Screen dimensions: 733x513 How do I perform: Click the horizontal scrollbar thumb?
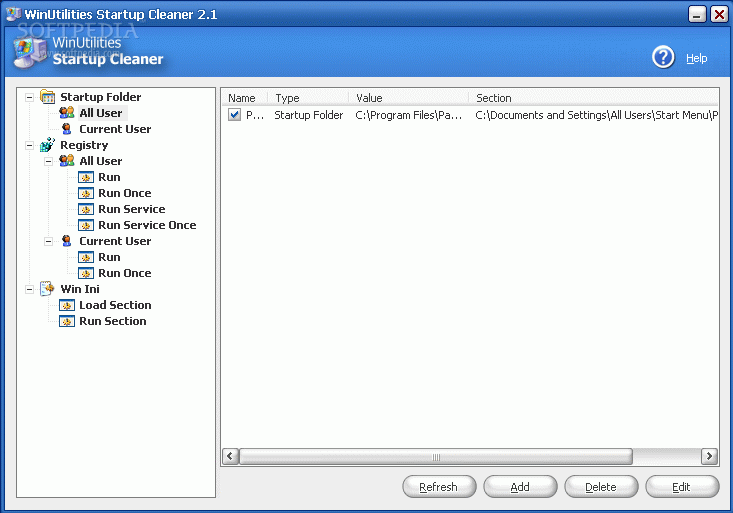click(436, 456)
